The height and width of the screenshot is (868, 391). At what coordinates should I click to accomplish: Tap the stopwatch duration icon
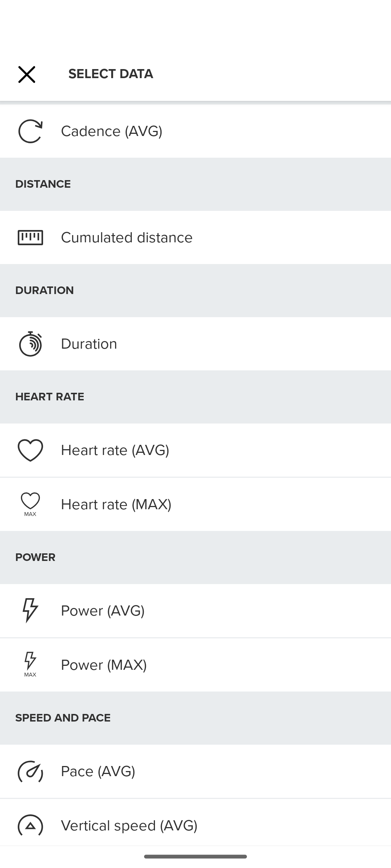[30, 344]
